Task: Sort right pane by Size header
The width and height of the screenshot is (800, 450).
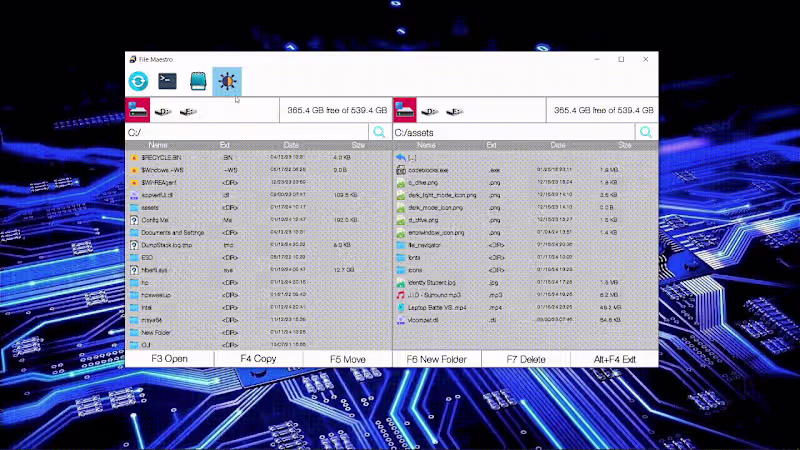Action: pos(624,145)
